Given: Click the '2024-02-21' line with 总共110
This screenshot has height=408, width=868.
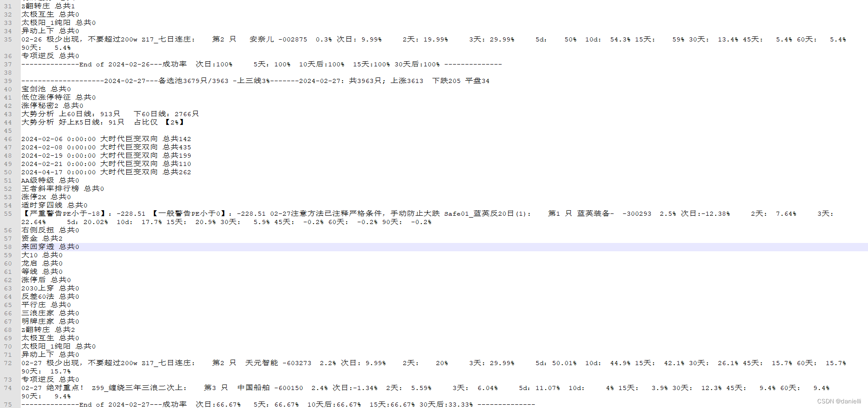Looking at the screenshot, I should [x=106, y=164].
